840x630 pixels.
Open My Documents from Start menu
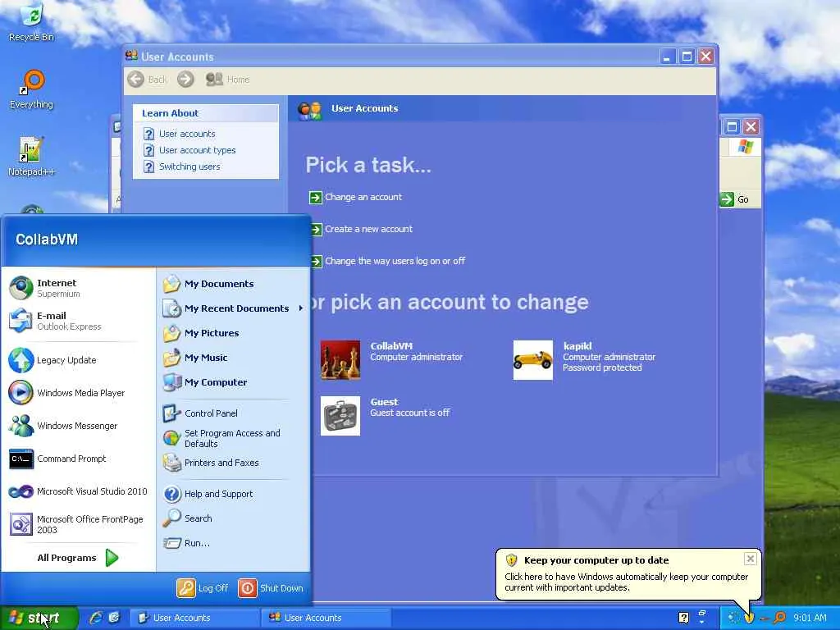[x=233, y=284]
